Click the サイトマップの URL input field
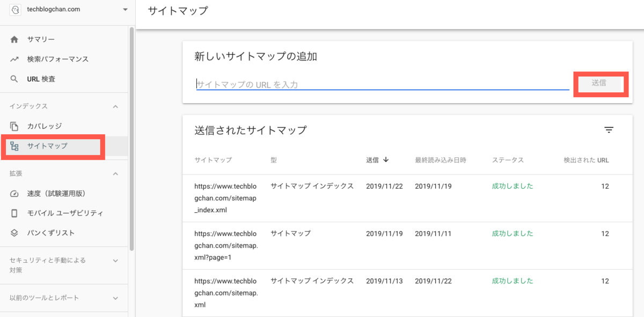Screen dimensions: 644x317 tap(376, 84)
